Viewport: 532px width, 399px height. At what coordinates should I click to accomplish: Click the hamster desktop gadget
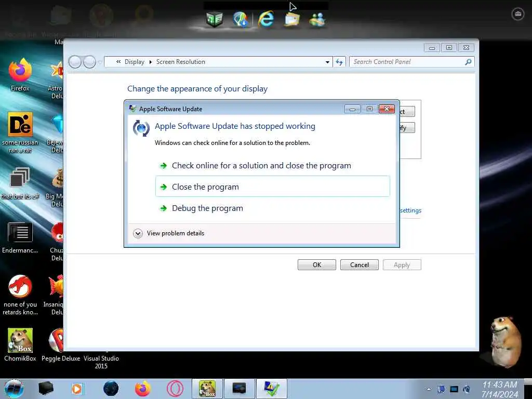505,342
